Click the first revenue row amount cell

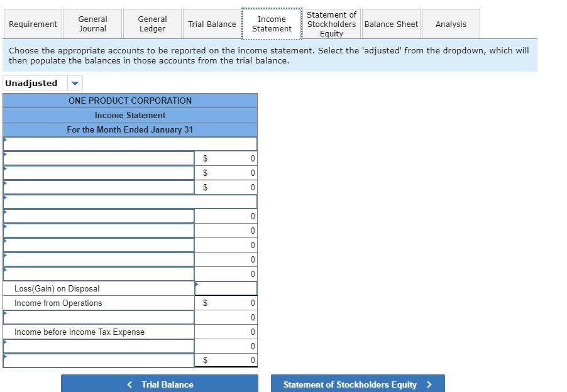tap(226, 158)
